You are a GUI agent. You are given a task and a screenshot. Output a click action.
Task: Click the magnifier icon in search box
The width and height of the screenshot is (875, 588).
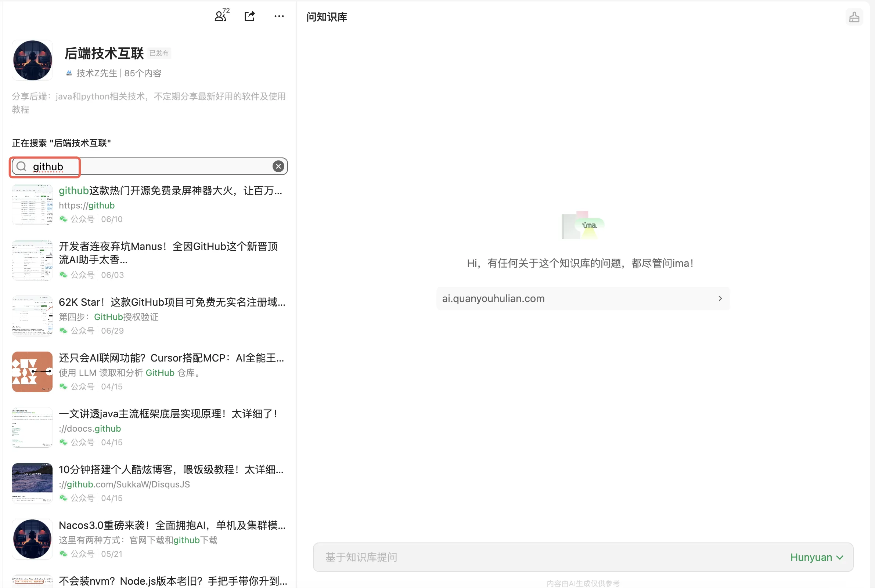[22, 166]
